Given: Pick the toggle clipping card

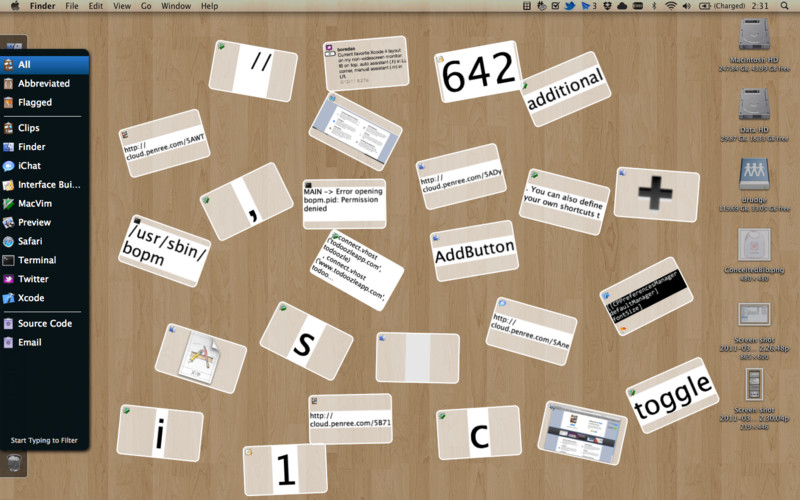Looking at the screenshot, I should (x=672, y=395).
